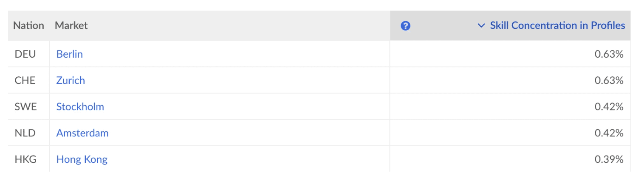
Task: Sort by Skill Concentration in Profiles header
Action: point(557,25)
